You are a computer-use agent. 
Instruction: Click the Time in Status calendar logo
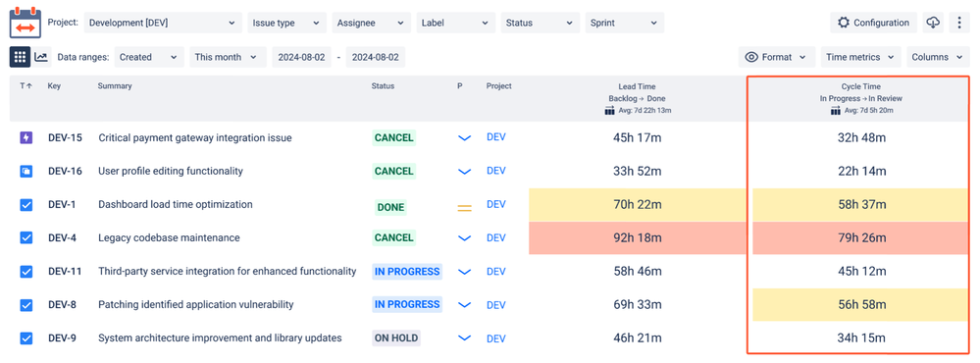pos(26,23)
